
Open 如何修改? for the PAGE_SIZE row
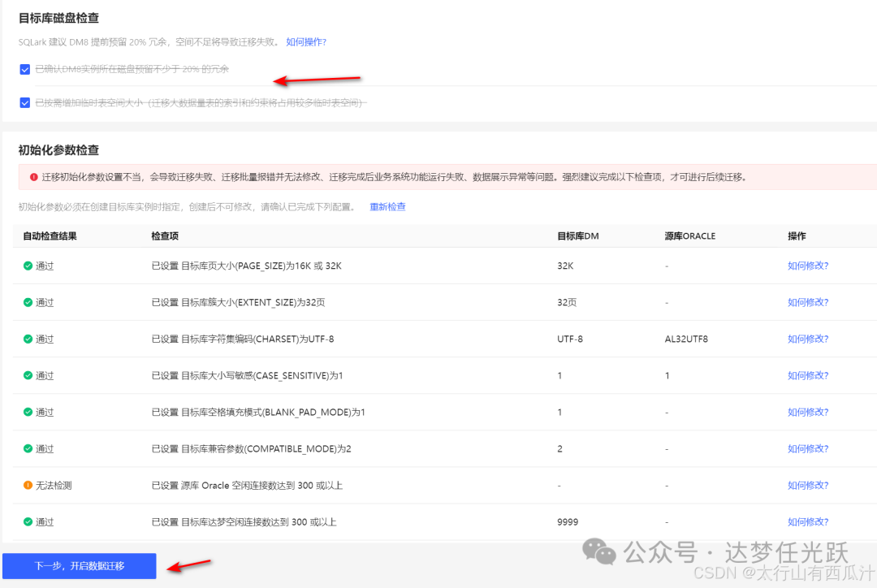[x=808, y=266]
